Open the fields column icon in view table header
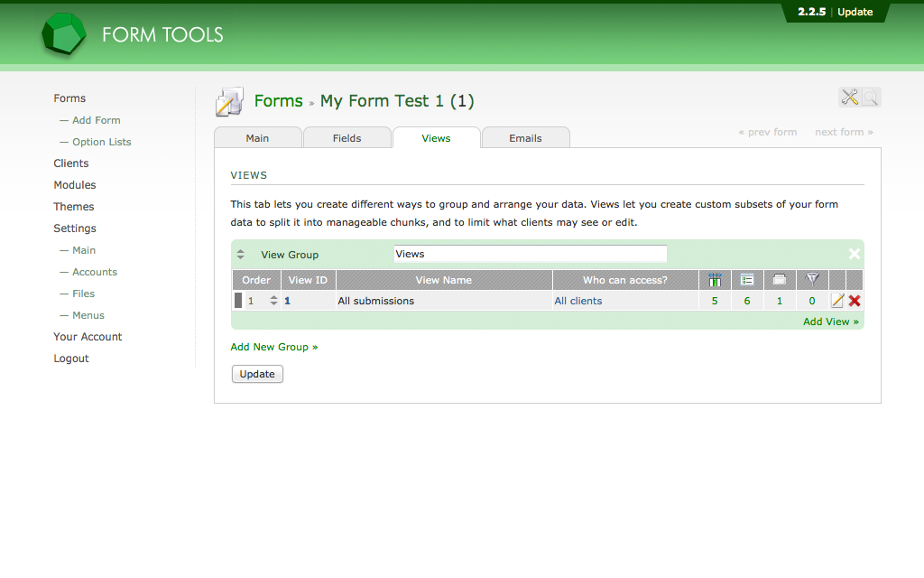924x578 pixels. tap(714, 279)
